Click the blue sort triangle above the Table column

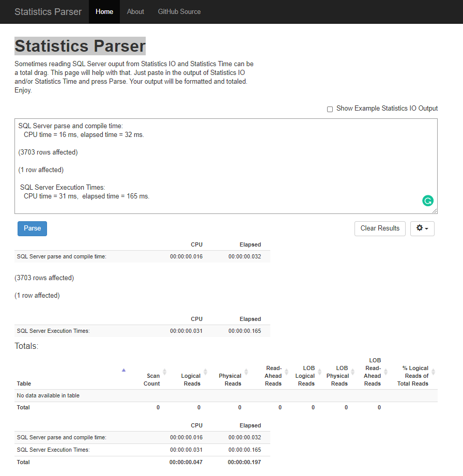124,370
